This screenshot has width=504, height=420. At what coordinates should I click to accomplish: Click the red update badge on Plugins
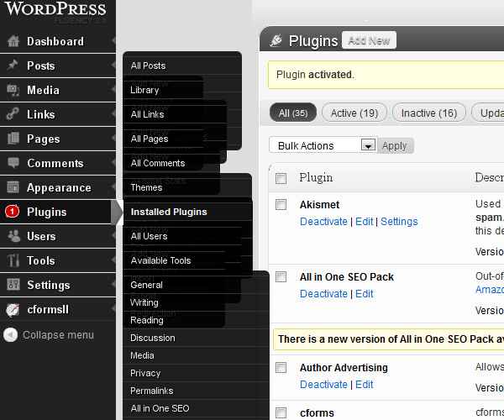click(x=13, y=212)
